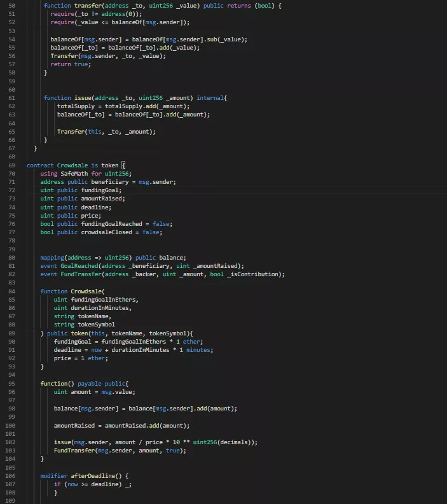The width and height of the screenshot is (447, 504).
Task: Click 'string tokenName,' parameter
Action: pyautogui.click(x=83, y=317)
